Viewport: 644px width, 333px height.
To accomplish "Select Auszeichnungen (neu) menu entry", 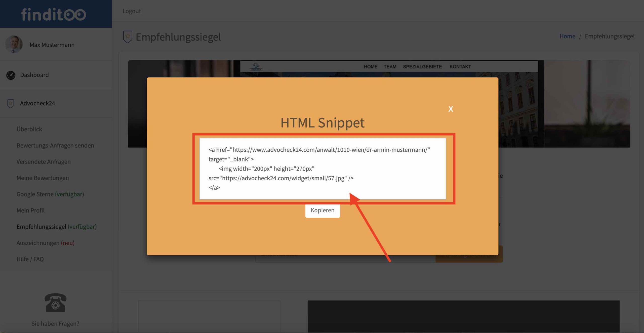I will (45, 243).
